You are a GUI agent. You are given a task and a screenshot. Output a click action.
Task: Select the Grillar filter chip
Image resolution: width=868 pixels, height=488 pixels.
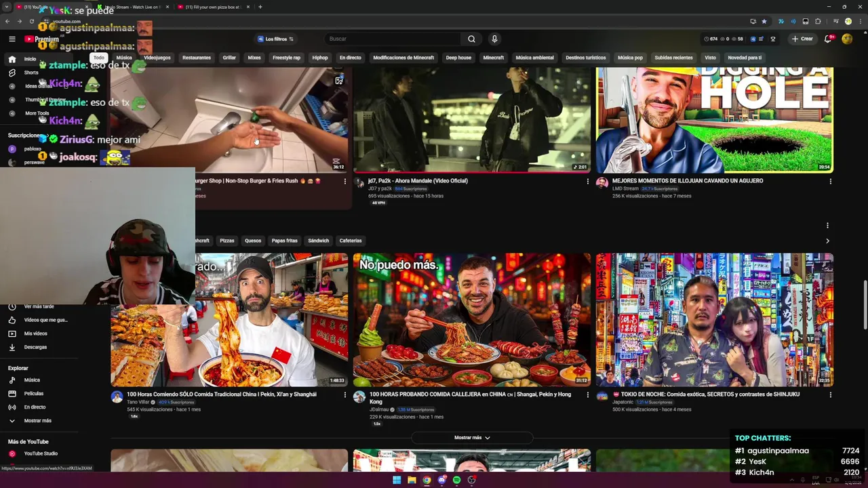tap(229, 58)
